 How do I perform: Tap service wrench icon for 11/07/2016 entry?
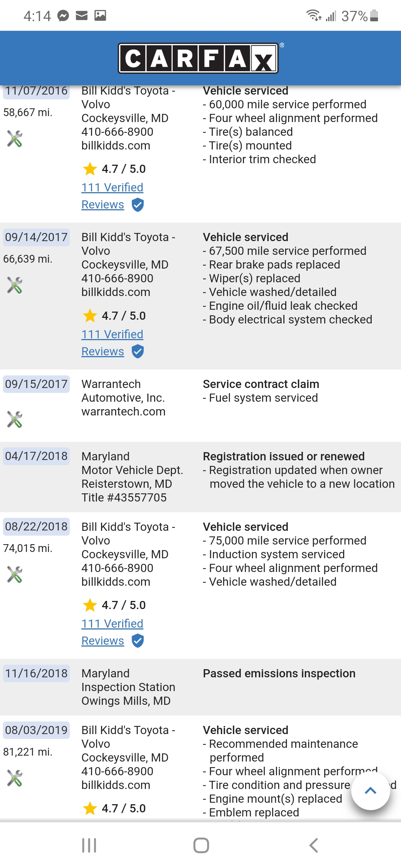(15, 139)
